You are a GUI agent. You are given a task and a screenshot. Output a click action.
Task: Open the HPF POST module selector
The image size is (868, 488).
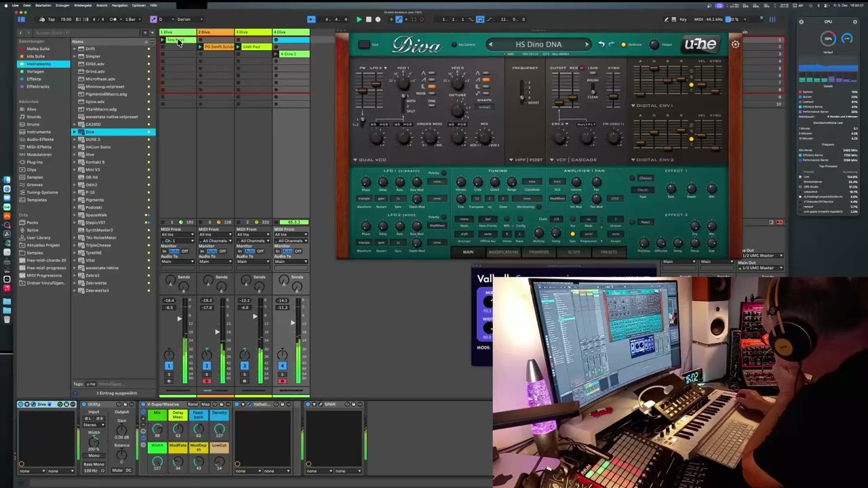coord(526,160)
